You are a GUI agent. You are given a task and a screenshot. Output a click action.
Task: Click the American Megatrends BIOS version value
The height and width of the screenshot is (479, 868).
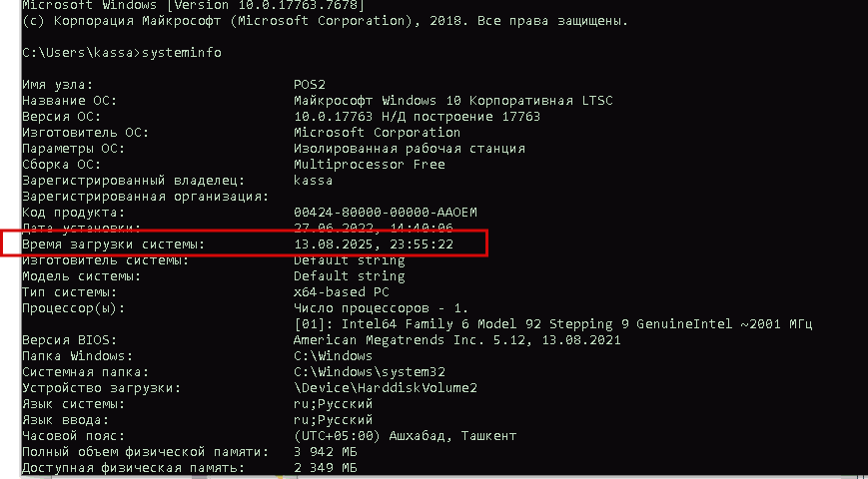(456, 339)
